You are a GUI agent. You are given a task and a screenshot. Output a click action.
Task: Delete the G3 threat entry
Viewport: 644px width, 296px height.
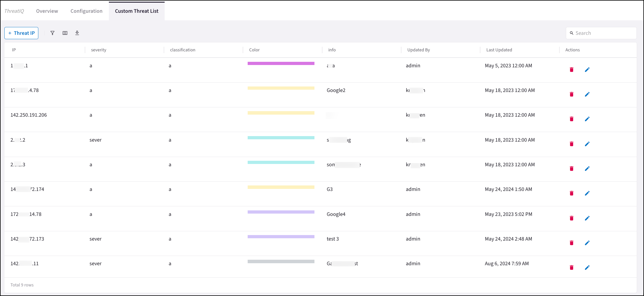(571, 193)
